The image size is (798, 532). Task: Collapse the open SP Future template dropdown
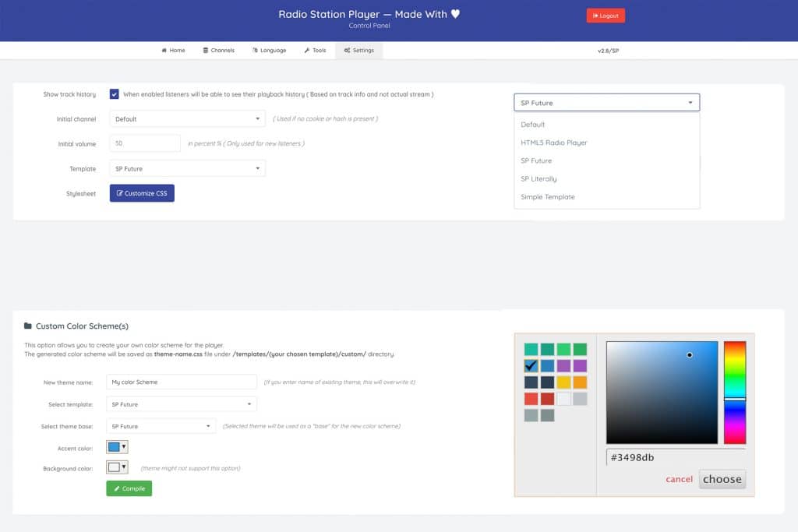point(606,102)
